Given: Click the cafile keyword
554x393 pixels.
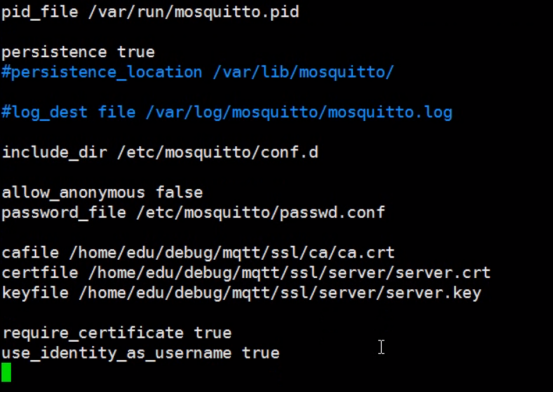Looking at the screenshot, I should pos(30,253).
